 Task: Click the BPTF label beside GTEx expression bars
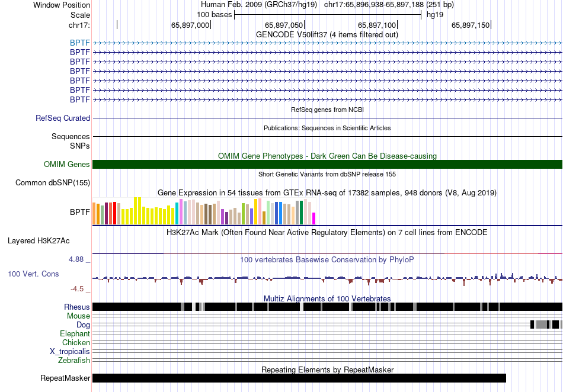tap(80, 213)
